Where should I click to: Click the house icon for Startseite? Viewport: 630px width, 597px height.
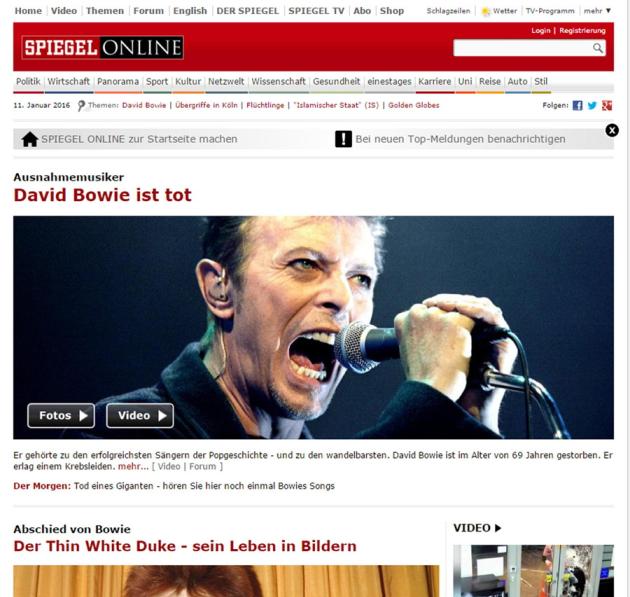point(30,139)
